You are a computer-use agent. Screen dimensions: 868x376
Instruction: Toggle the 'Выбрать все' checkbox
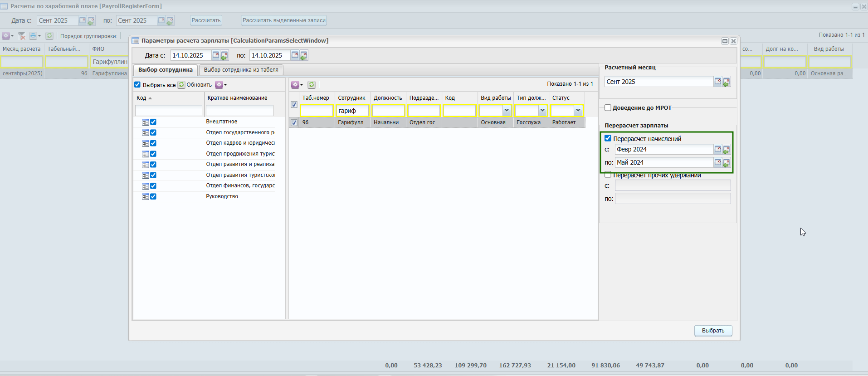click(x=137, y=85)
